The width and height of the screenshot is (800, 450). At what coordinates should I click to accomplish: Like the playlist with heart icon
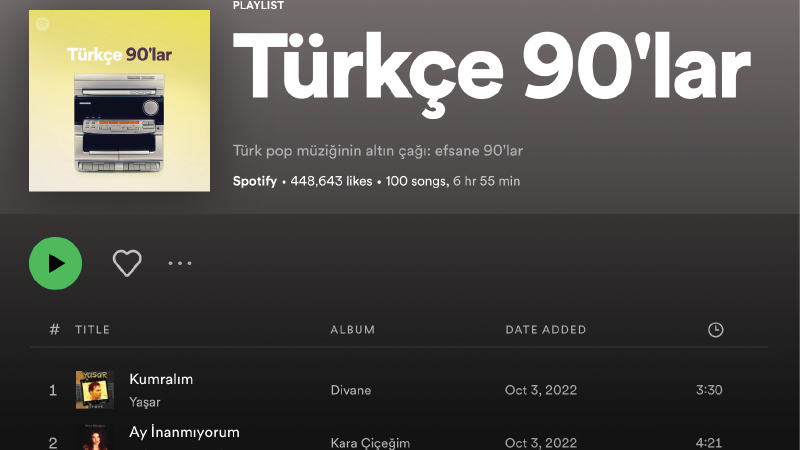click(127, 263)
